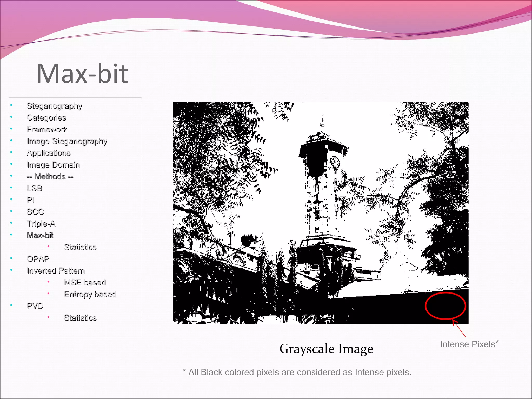Image resolution: width=532 pixels, height=399 pixels.
Task: Select 'Applications' outline entry
Action: pos(49,153)
